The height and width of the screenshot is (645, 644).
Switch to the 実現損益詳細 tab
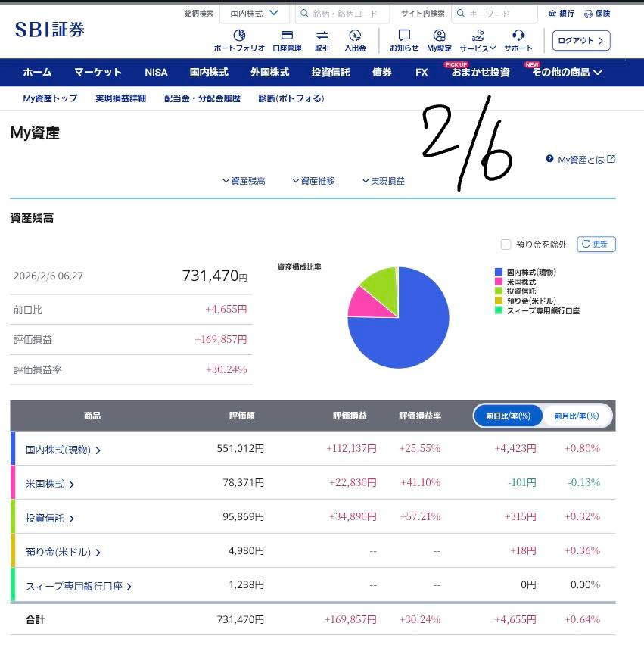pyautogui.click(x=120, y=98)
